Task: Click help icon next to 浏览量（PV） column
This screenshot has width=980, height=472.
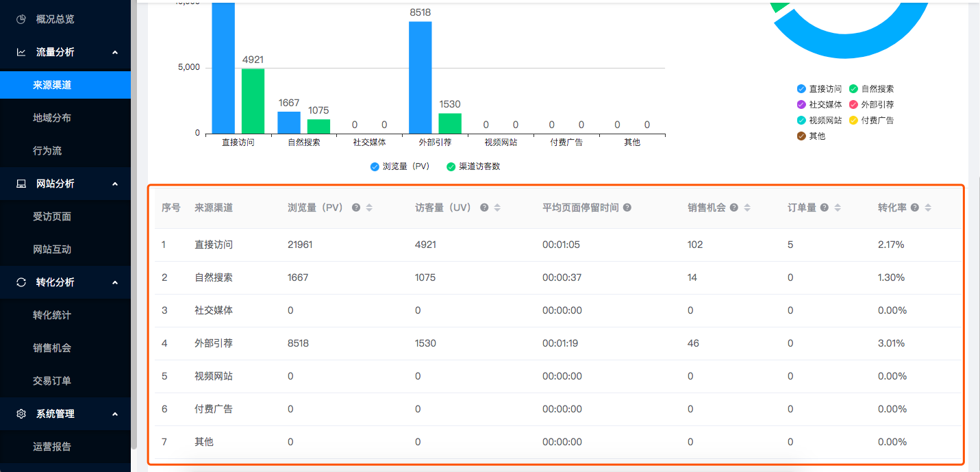Action: (x=356, y=208)
